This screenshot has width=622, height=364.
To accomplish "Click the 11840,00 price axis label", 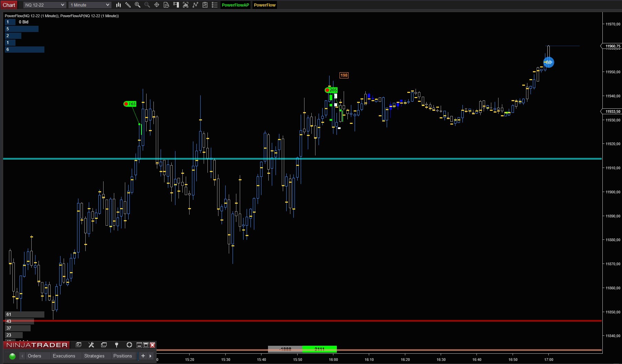I will pyautogui.click(x=613, y=336).
